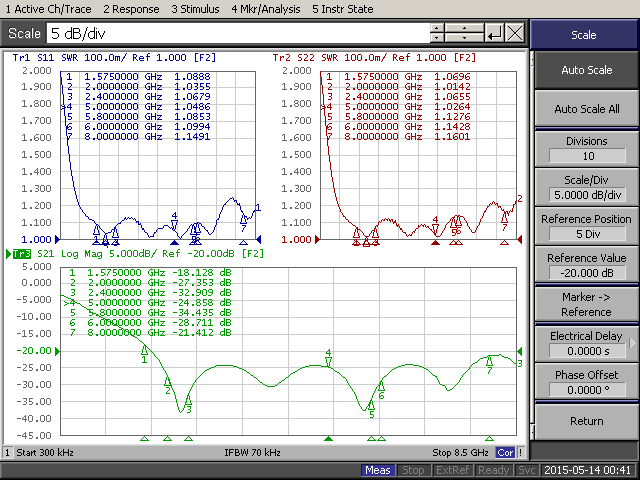Click marker 4 on the red S22 trace
The height and width of the screenshot is (480, 640).
(x=435, y=227)
